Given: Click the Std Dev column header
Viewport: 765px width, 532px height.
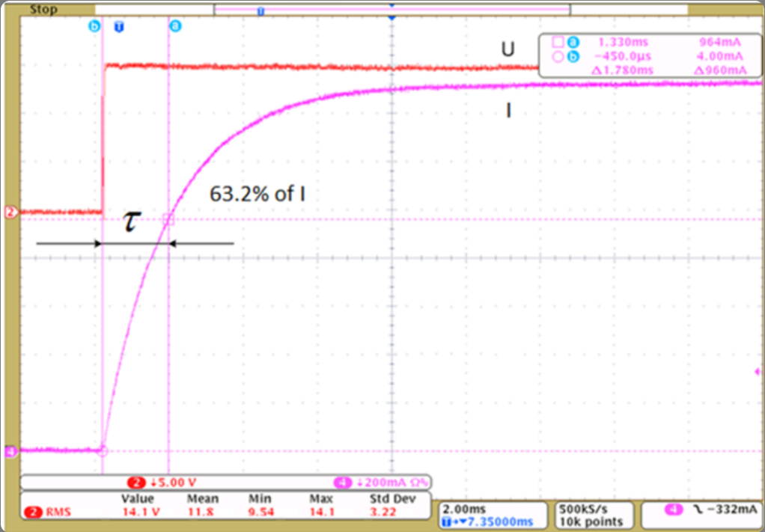Looking at the screenshot, I should [x=392, y=498].
